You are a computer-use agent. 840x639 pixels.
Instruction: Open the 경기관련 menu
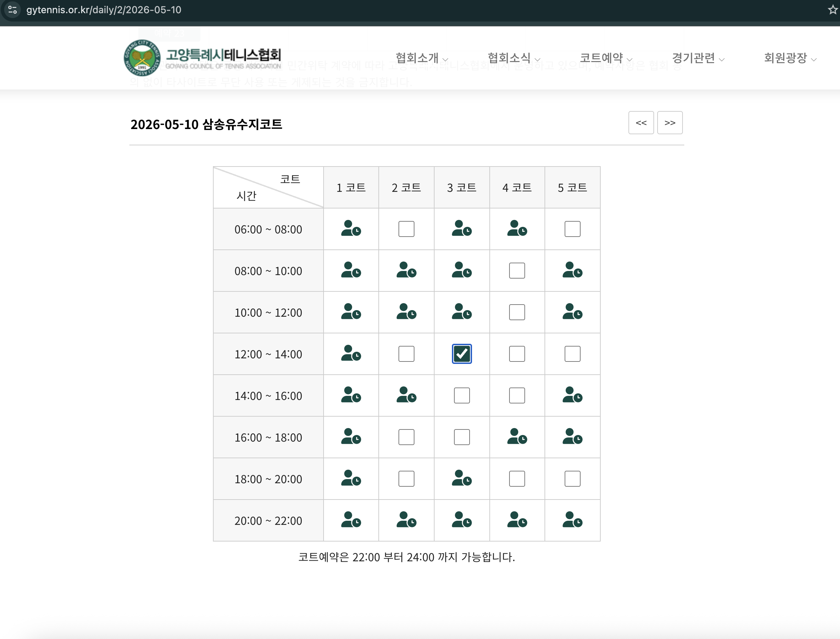pyautogui.click(x=698, y=58)
